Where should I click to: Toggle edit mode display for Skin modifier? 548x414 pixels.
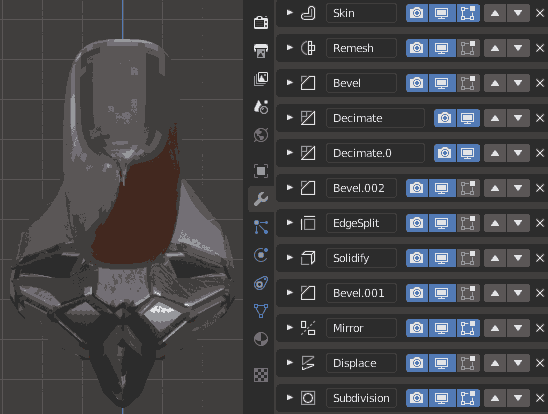click(468, 13)
